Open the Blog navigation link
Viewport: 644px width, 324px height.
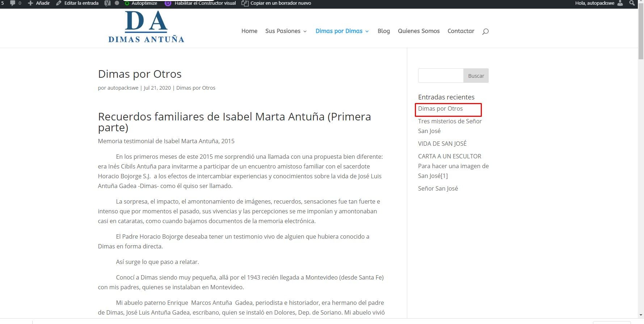(x=384, y=31)
